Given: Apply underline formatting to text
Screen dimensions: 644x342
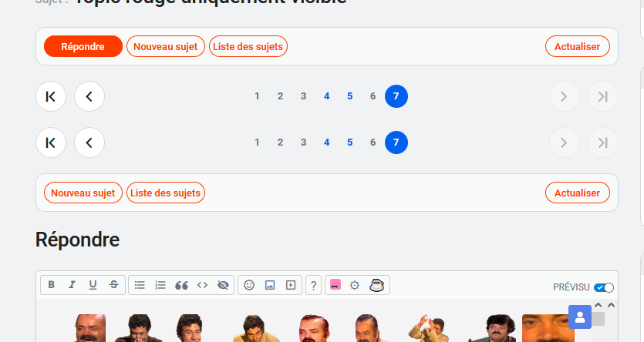Looking at the screenshot, I should point(93,285).
